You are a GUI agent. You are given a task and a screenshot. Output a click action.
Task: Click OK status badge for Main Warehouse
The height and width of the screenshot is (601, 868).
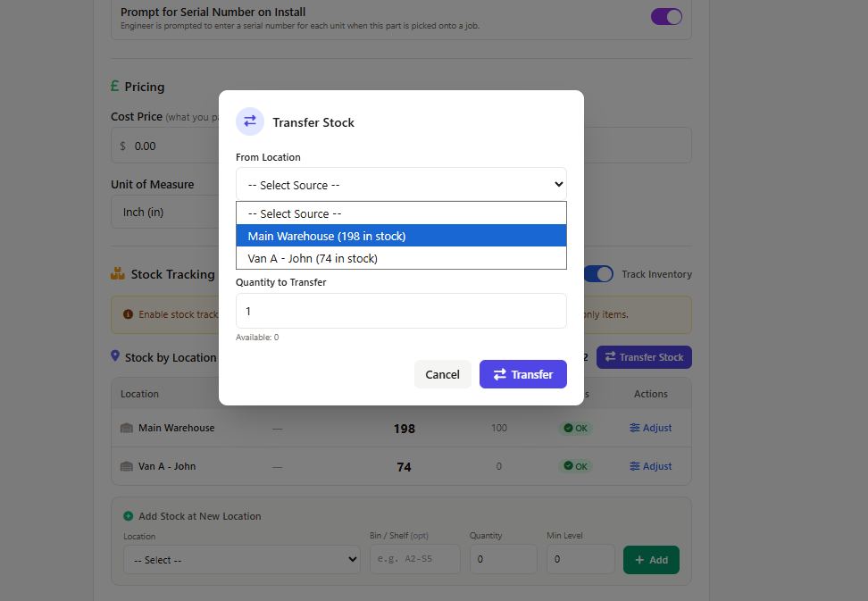(576, 428)
